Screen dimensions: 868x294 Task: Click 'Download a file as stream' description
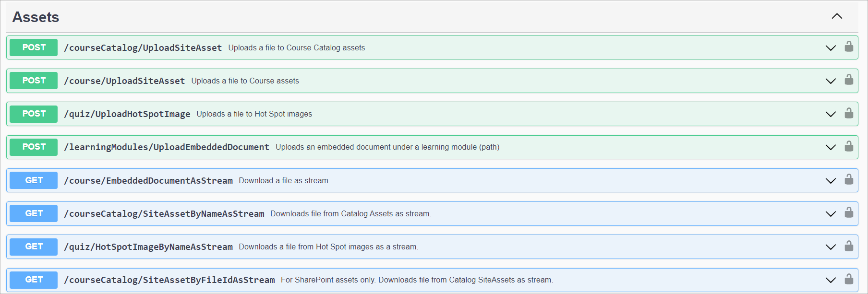tap(283, 181)
